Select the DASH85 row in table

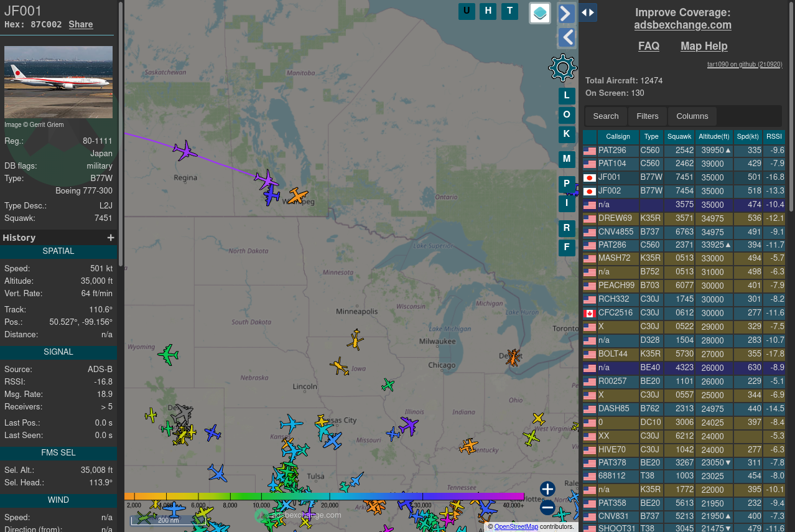(x=684, y=409)
